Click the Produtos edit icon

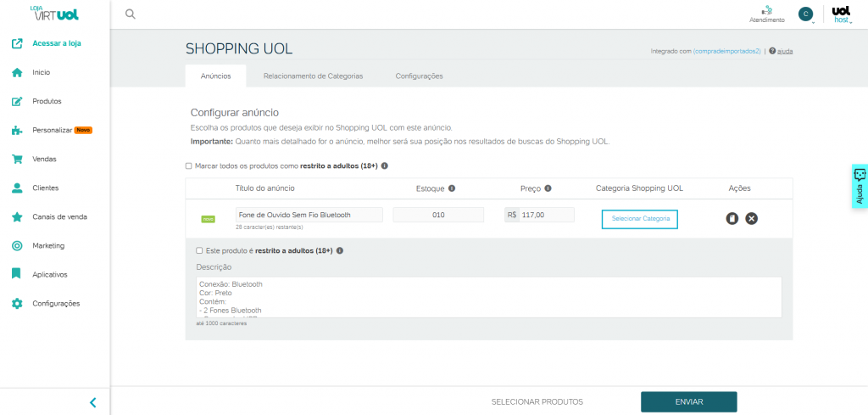click(17, 101)
